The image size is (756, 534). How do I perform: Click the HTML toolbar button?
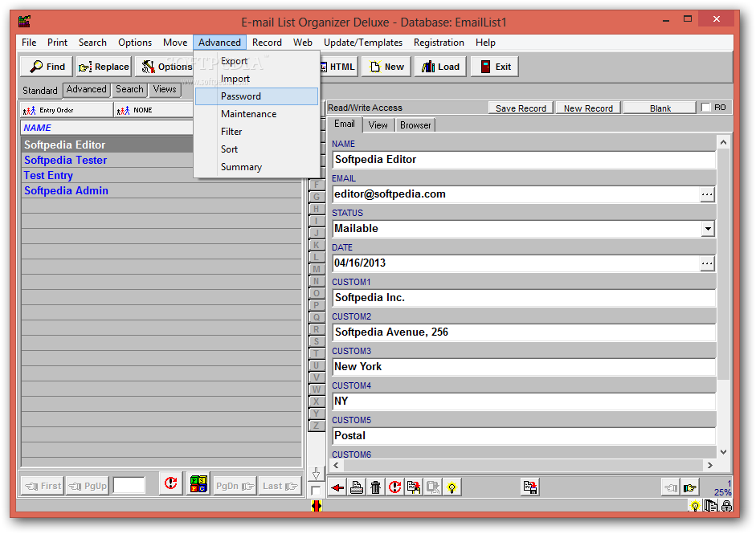pos(338,67)
